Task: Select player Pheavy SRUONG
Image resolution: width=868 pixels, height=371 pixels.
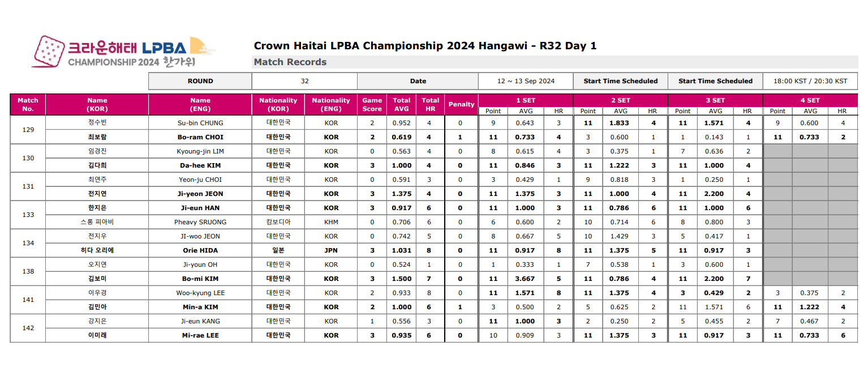Action: (199, 221)
